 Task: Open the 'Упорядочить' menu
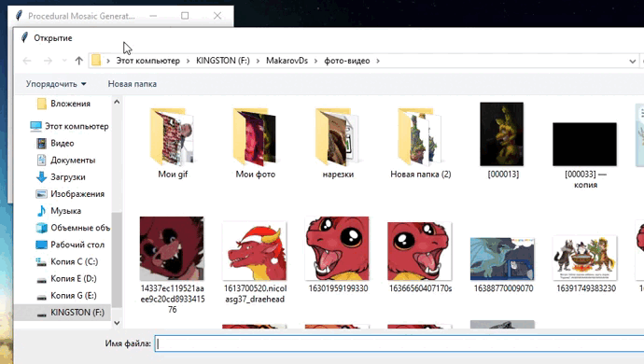pyautogui.click(x=56, y=84)
